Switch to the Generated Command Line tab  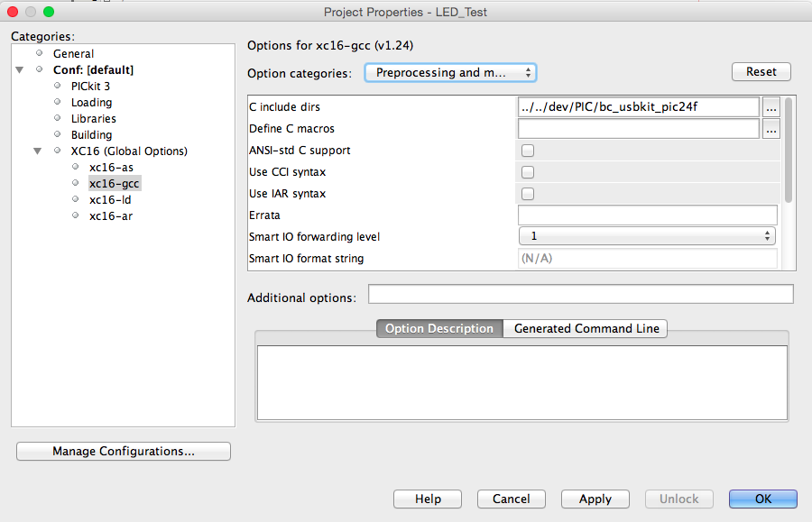(586, 329)
